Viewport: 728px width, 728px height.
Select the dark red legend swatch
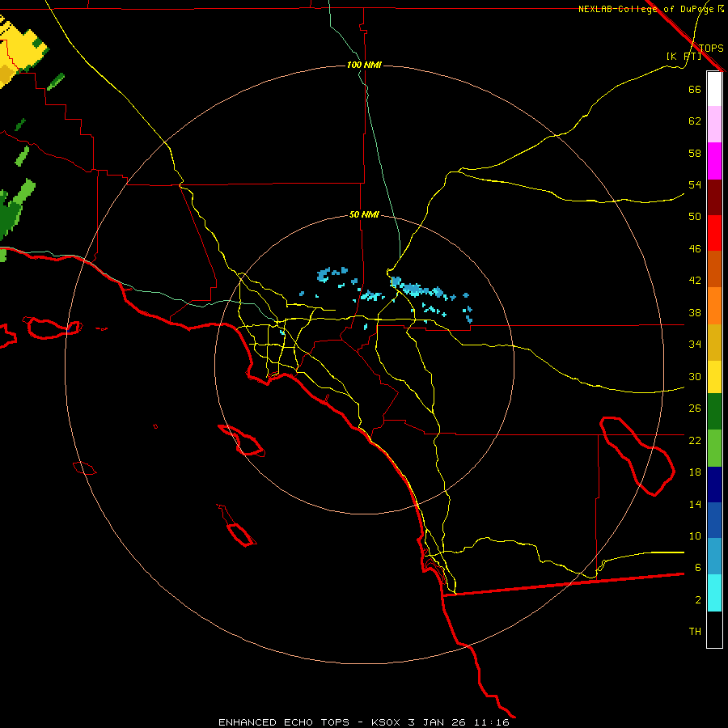tap(714, 197)
